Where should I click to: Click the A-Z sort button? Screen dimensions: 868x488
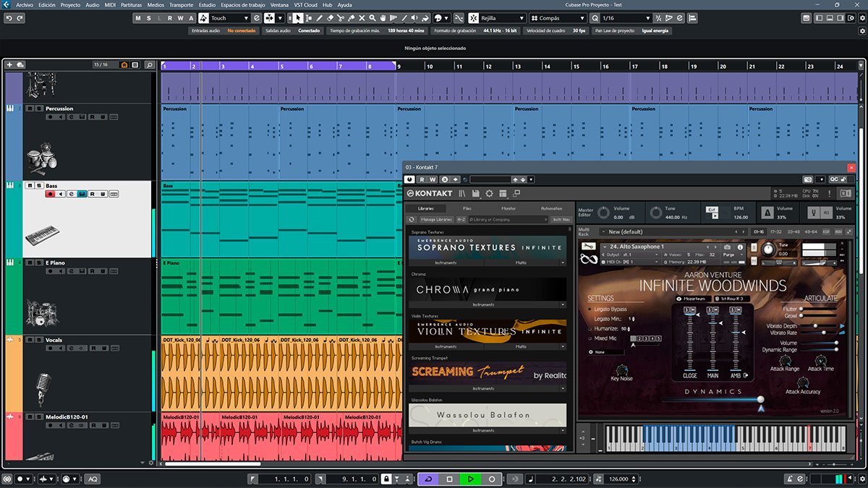point(461,219)
